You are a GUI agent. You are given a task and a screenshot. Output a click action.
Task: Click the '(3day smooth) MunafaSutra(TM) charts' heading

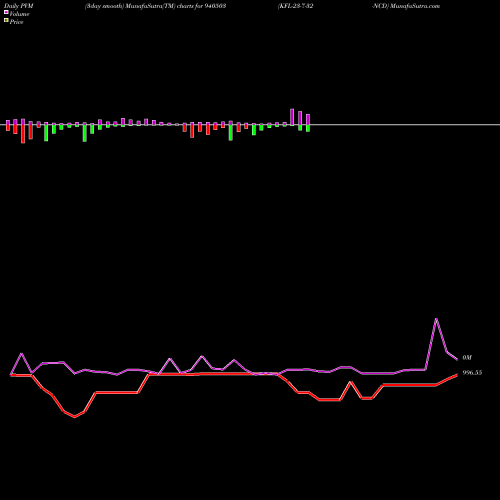(x=140, y=6)
